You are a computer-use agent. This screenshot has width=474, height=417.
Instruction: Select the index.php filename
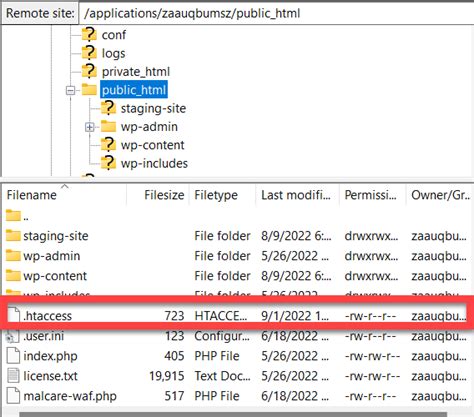tap(50, 356)
